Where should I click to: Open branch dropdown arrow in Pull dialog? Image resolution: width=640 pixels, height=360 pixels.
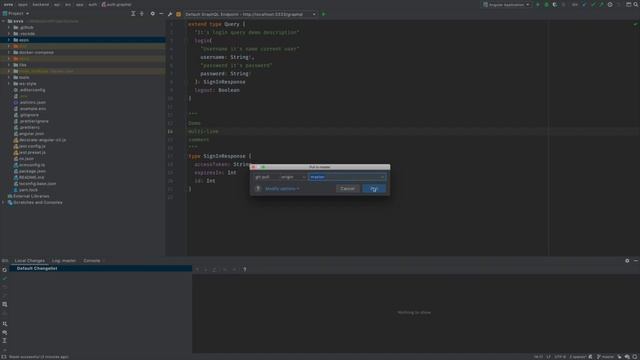tap(382, 177)
